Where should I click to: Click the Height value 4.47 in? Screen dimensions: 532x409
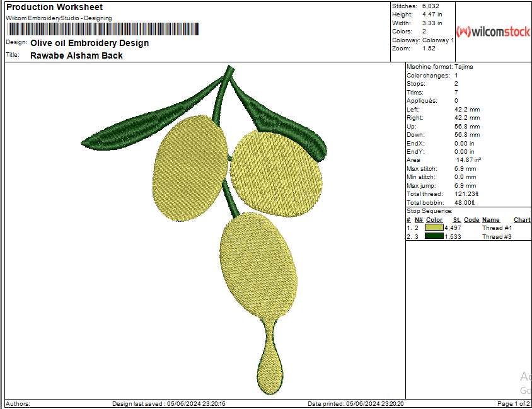coord(432,14)
